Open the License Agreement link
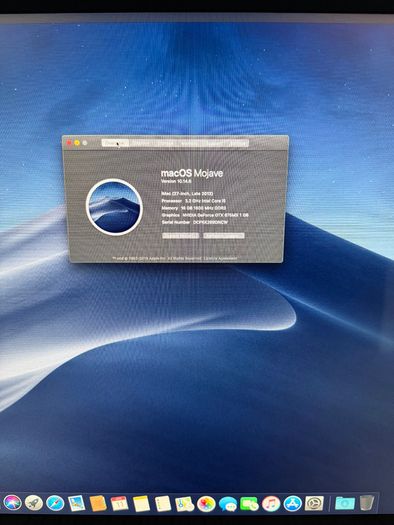The width and height of the screenshot is (394, 525). click(x=225, y=258)
